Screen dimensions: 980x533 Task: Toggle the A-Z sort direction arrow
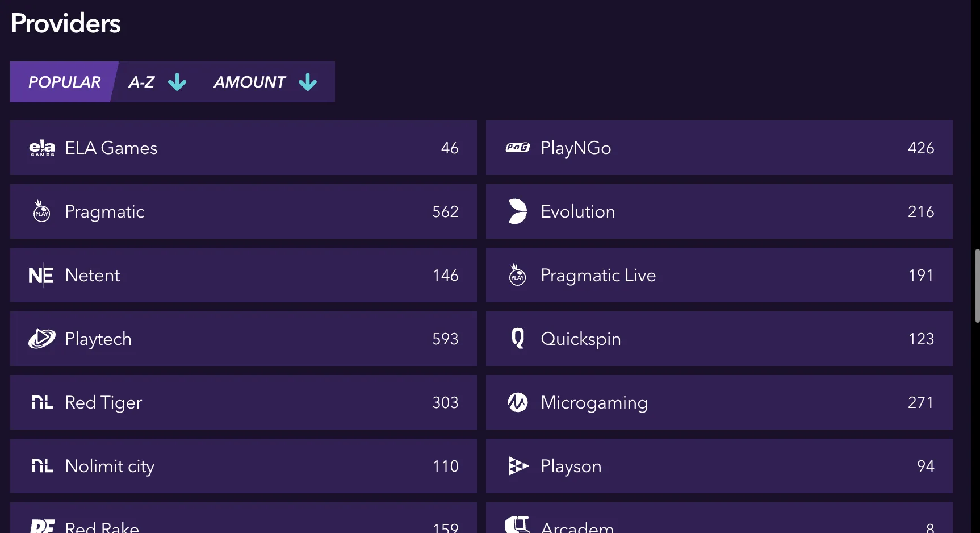[177, 82]
